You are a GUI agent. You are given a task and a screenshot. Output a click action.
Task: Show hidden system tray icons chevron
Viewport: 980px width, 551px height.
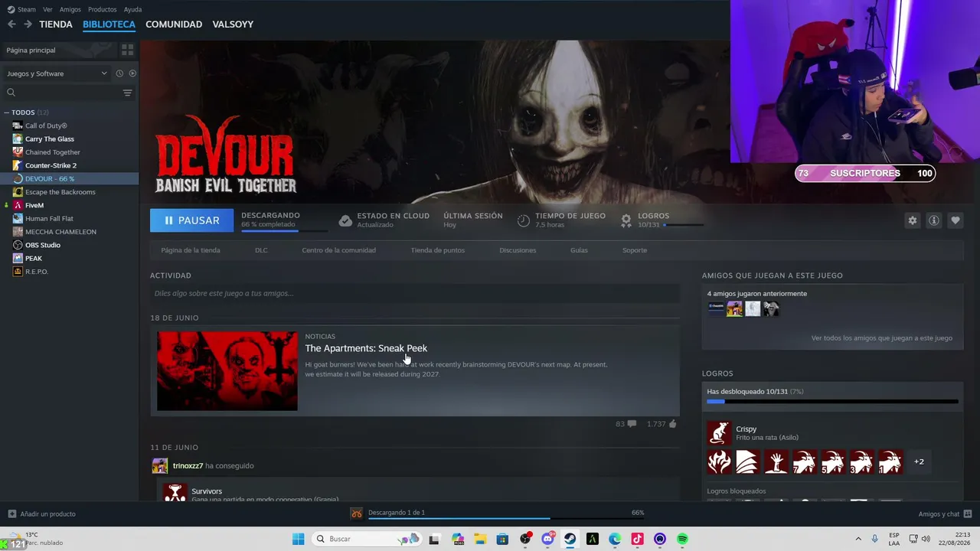858,539
